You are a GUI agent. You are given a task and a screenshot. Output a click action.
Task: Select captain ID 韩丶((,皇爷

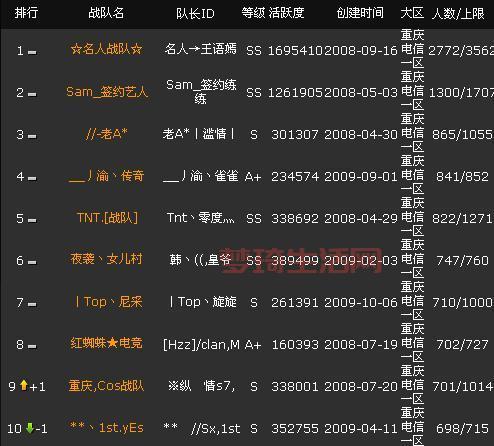coord(200,259)
